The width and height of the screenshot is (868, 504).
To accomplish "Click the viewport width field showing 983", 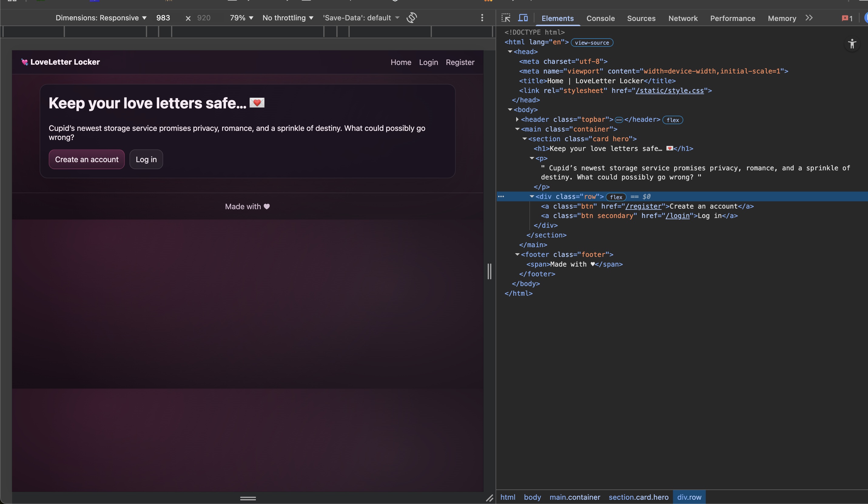I will (163, 18).
